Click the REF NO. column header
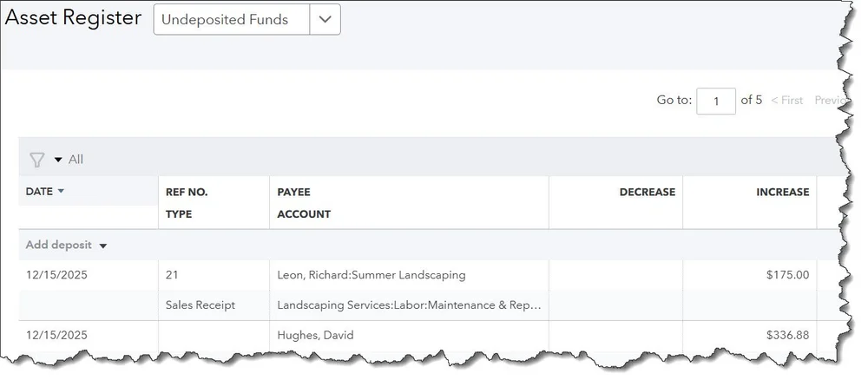The image size is (868, 380). pyautogui.click(x=187, y=192)
